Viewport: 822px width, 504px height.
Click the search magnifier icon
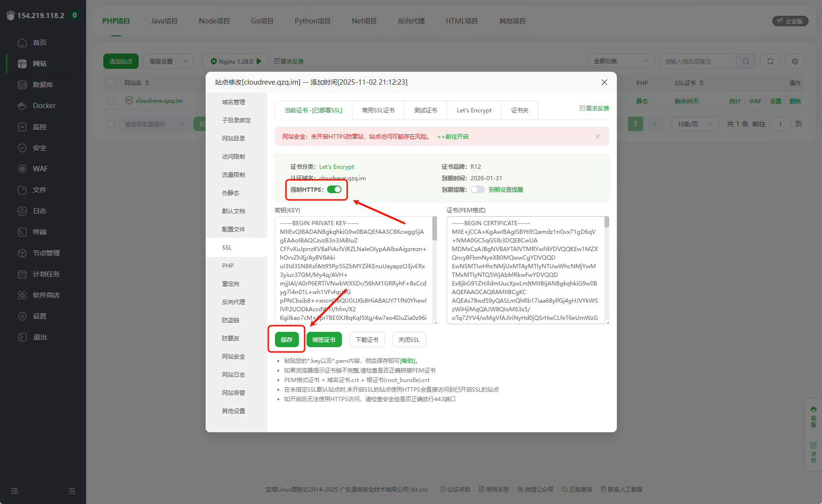click(745, 61)
